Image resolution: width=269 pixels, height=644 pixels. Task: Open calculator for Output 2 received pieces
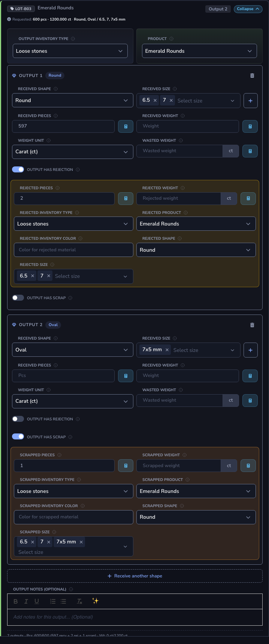coord(126,376)
